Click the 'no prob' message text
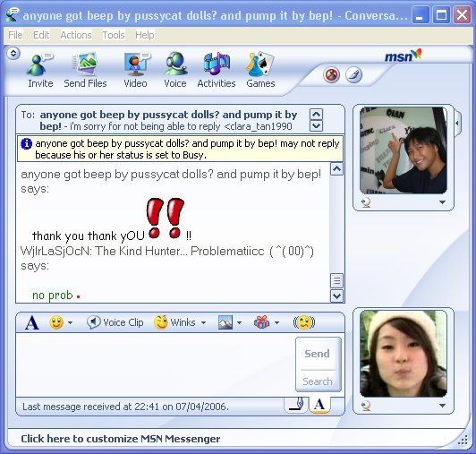Viewport: 476px width, 454px height. coord(53,296)
